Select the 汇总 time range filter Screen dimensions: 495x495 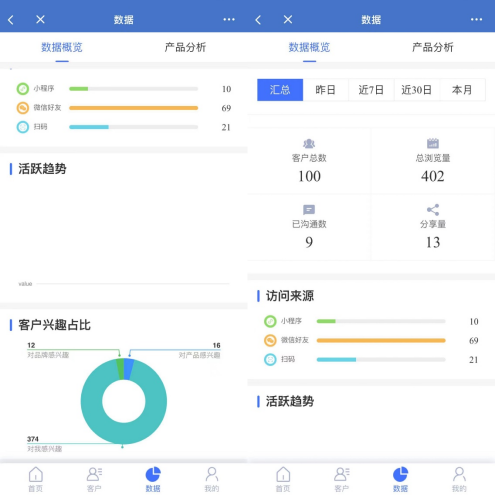coord(280,90)
